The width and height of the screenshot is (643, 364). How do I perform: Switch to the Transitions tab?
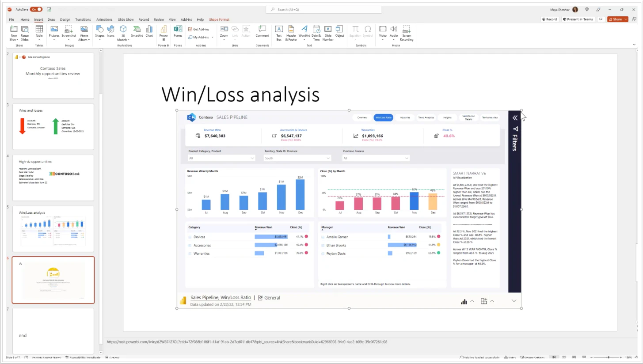pos(83,19)
